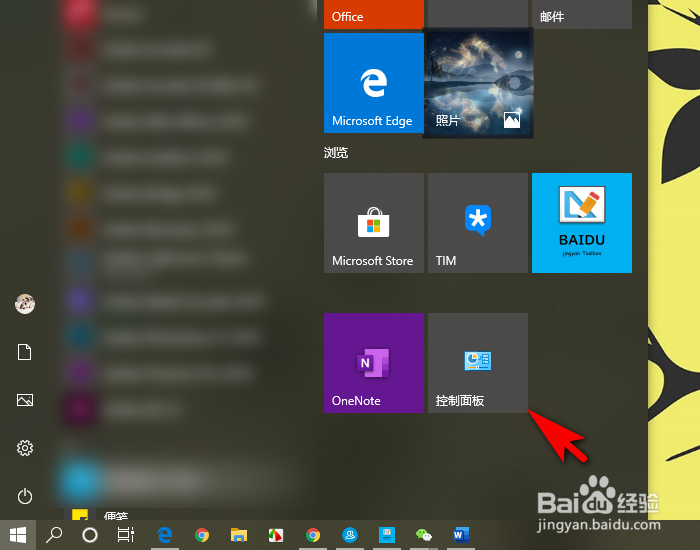The image size is (700, 550).
Task: Open the Power options icon
Action: click(x=25, y=496)
